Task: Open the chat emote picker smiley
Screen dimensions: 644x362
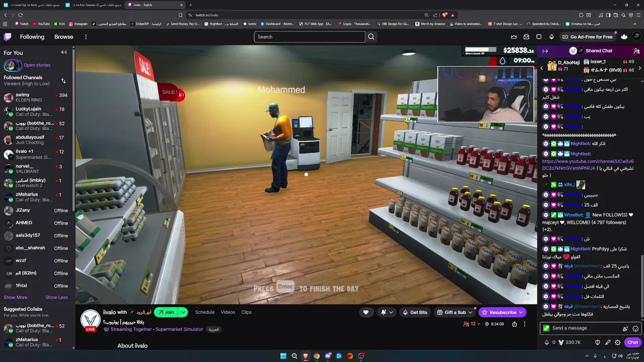Action: click(635, 328)
